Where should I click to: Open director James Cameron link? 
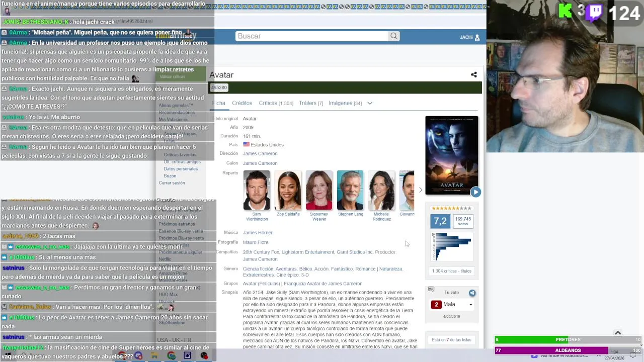tap(260, 154)
